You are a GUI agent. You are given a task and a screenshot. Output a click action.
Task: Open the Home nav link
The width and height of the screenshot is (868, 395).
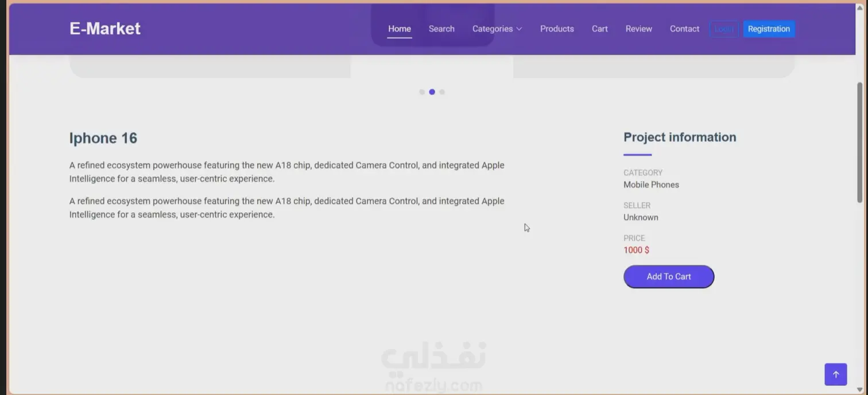[x=400, y=29]
